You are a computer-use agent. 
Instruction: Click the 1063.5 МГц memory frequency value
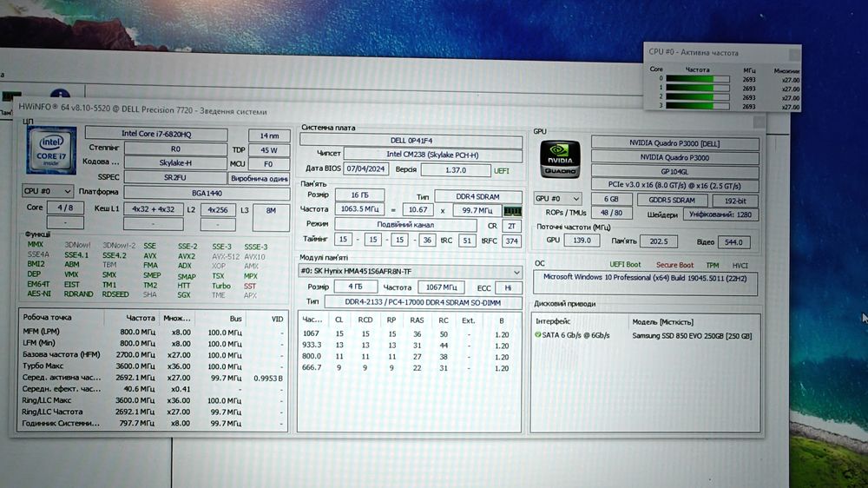360,209
